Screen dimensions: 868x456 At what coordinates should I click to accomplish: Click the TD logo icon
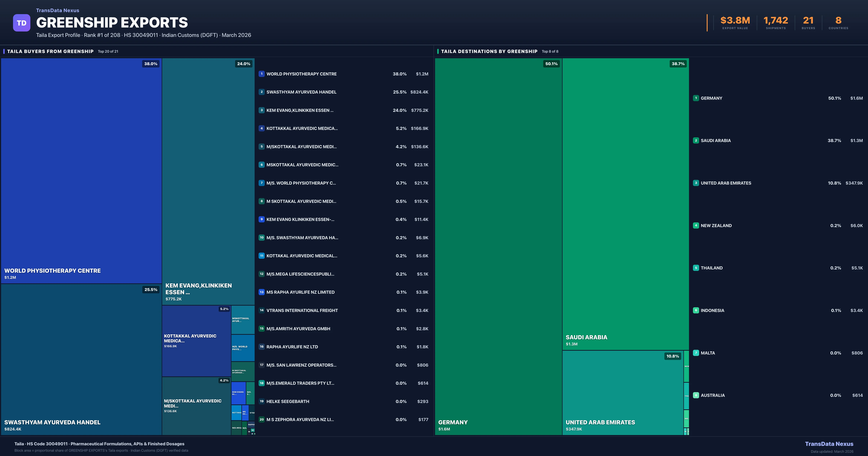pyautogui.click(x=22, y=23)
